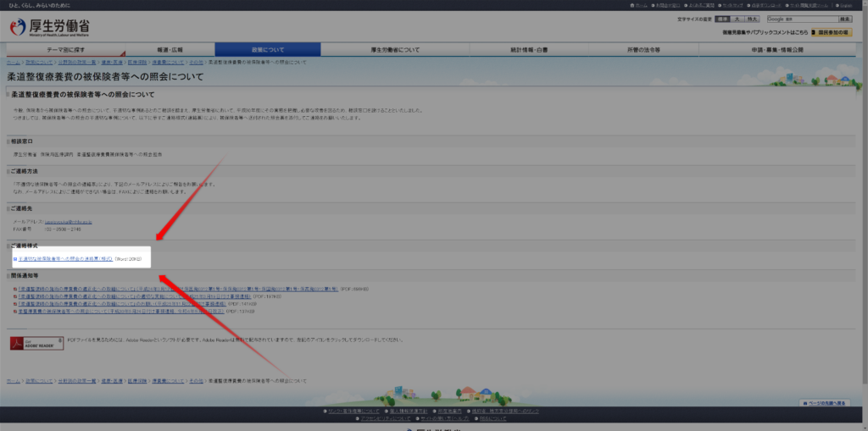Set font size to 標準
Screen dimensions: 868x431
point(722,19)
